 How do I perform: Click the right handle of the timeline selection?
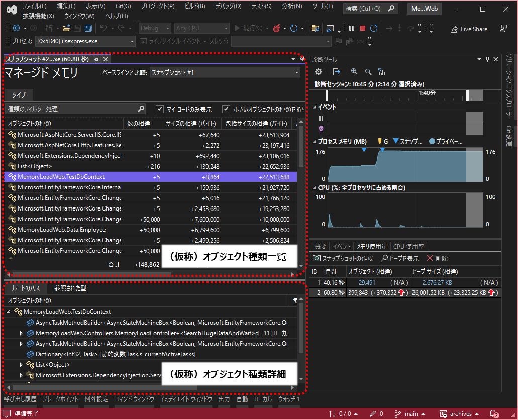point(467,95)
